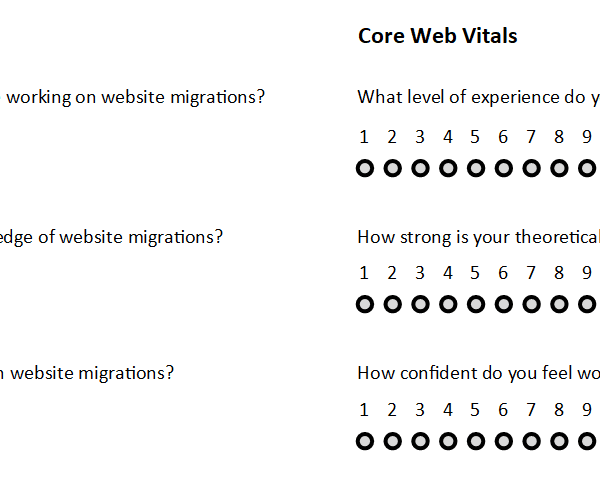Set experience level rating to 2
Viewport: 600px width, 500px height.
[393, 168]
